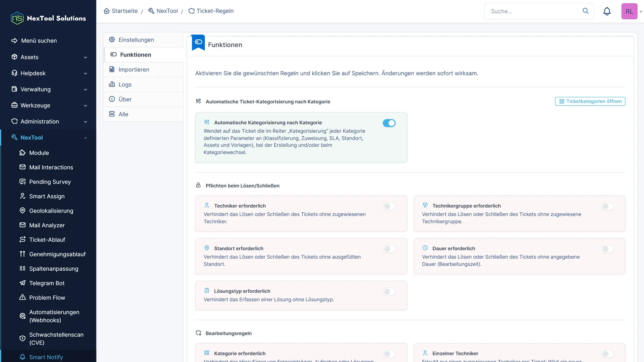644x362 pixels.
Task: Click the Telegram Bot paper-plane icon
Action: tap(23, 283)
